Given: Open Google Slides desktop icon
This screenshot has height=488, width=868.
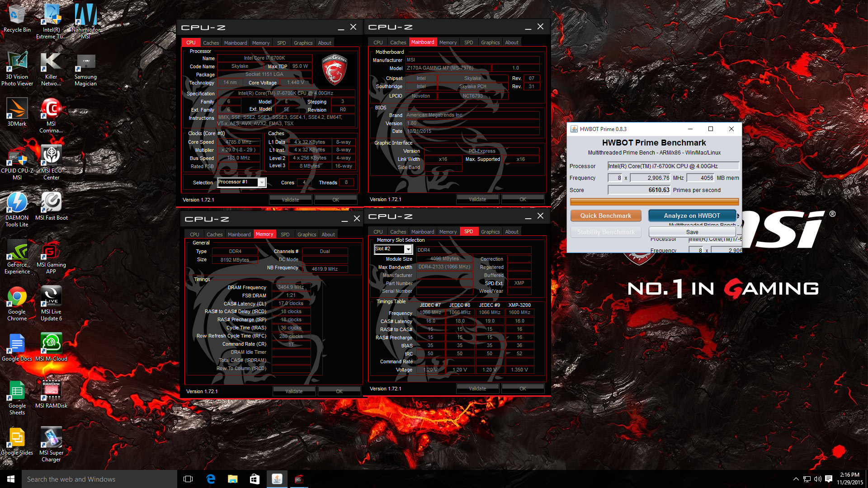Looking at the screenshot, I should click(17, 441).
